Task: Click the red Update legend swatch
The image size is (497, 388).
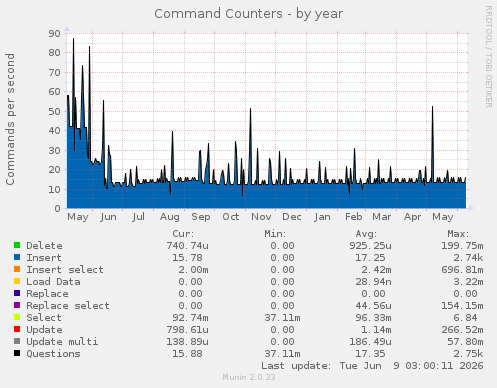Action: click(x=17, y=329)
